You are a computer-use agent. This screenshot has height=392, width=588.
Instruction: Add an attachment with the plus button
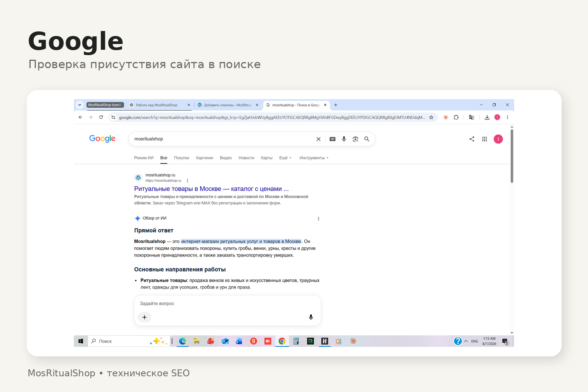click(144, 317)
